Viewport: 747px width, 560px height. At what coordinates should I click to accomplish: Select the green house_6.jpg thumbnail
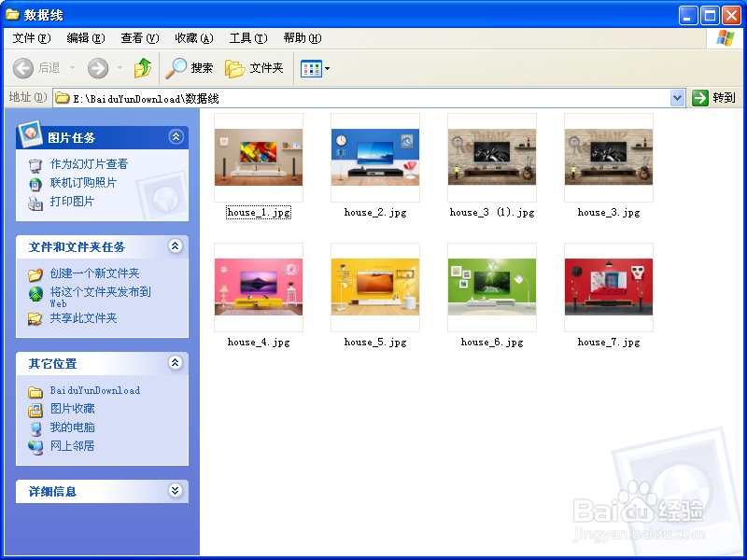492,287
